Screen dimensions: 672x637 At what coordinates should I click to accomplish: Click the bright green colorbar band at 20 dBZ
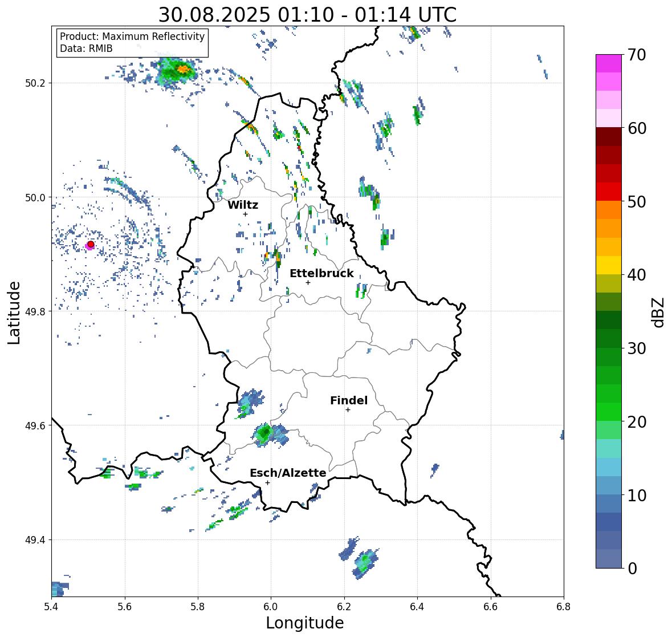(609, 412)
